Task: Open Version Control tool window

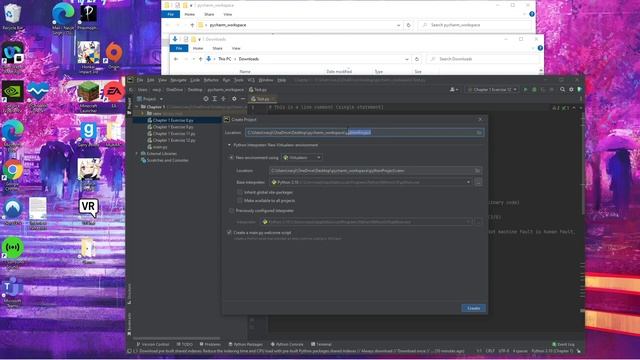Action: pos(153,344)
